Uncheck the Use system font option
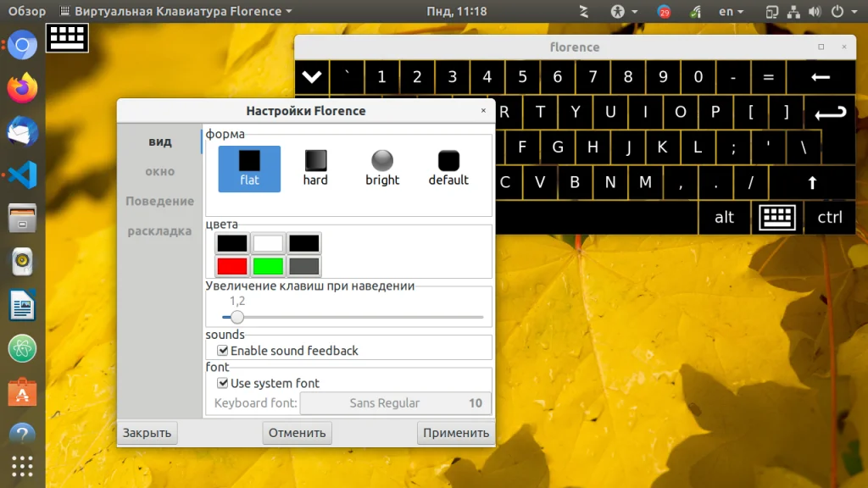The width and height of the screenshot is (868, 488). point(223,383)
